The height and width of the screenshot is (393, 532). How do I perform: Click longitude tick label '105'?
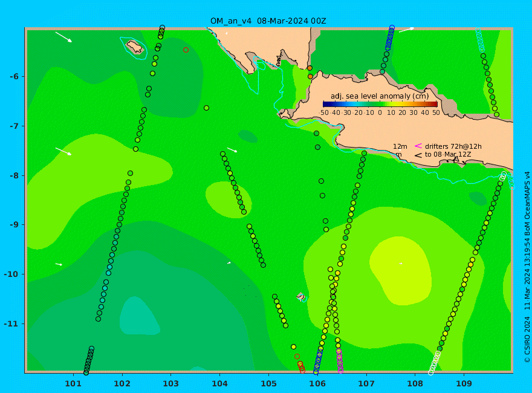click(x=268, y=384)
